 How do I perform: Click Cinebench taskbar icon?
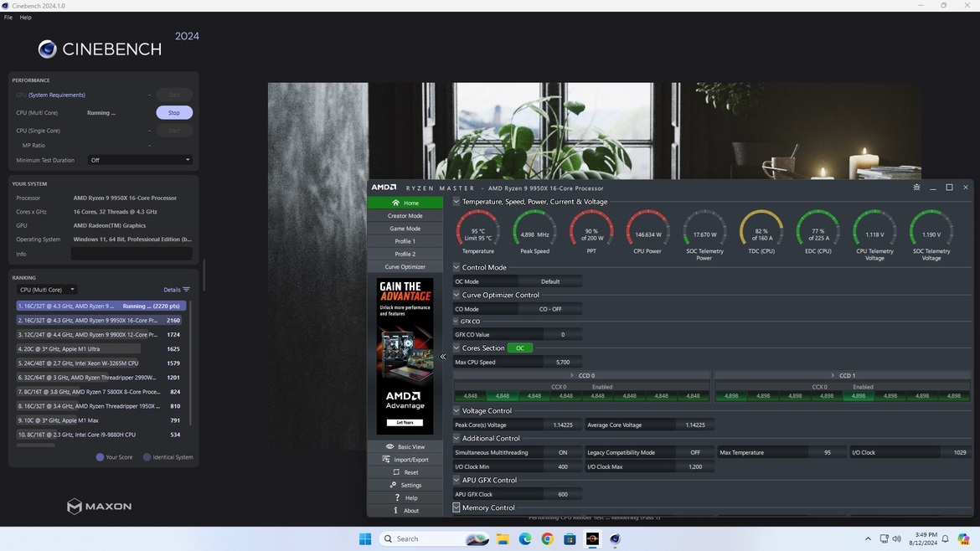614,538
